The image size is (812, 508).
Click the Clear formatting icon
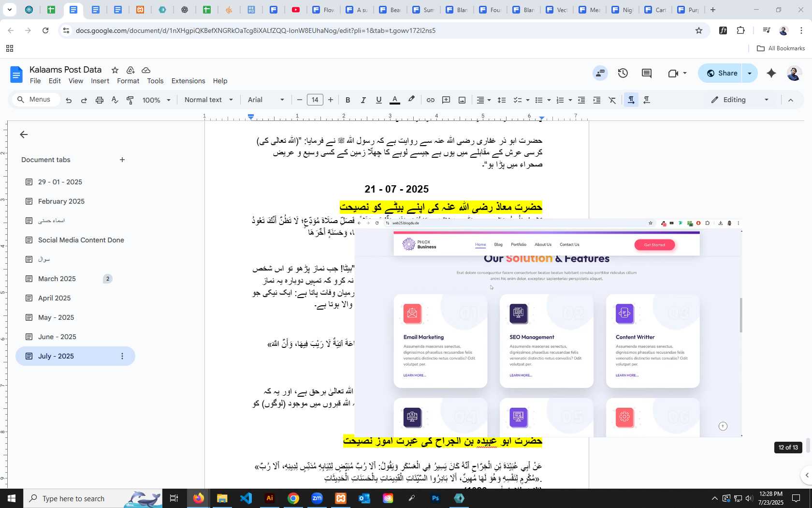coord(612,100)
